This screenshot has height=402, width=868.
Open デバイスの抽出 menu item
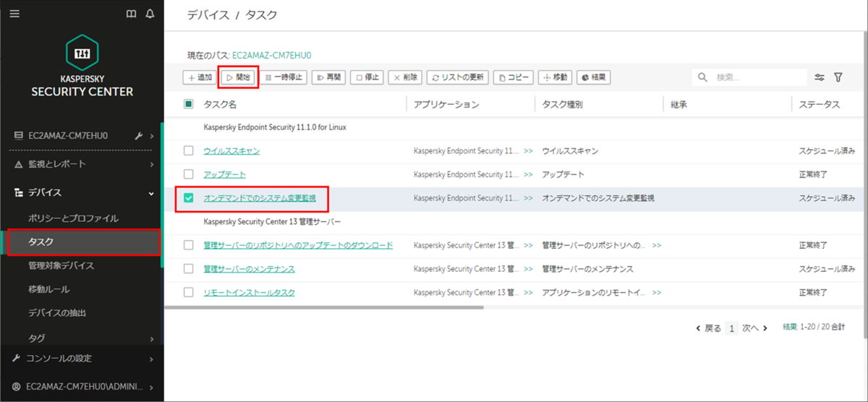pyautogui.click(x=57, y=313)
